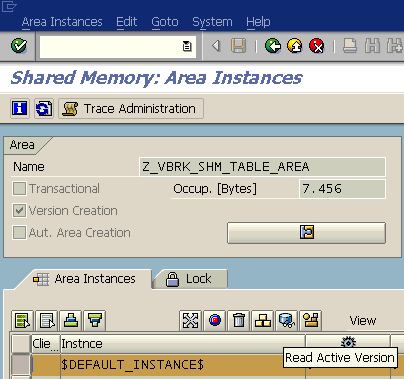
Task: Click the red and blue circle icon
Action: 215,321
